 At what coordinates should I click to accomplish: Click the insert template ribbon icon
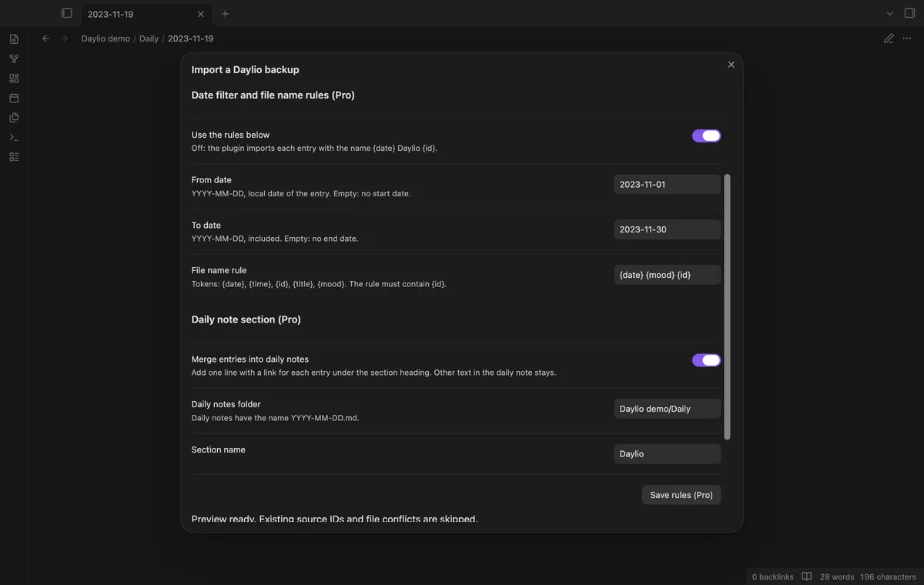tap(14, 118)
